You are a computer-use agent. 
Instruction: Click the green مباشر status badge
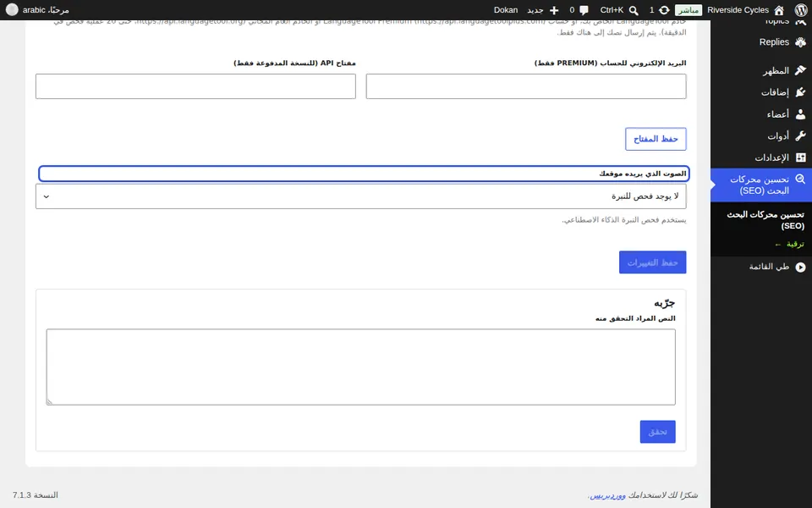click(x=689, y=10)
